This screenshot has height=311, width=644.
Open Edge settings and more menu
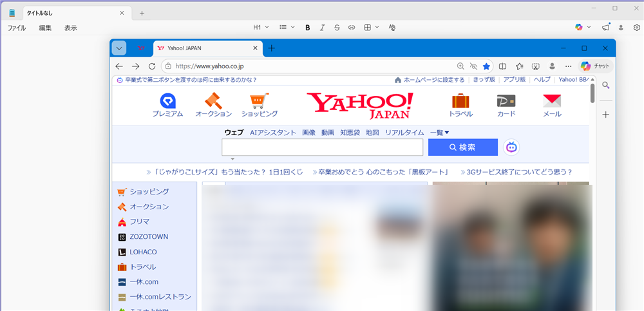click(x=569, y=66)
